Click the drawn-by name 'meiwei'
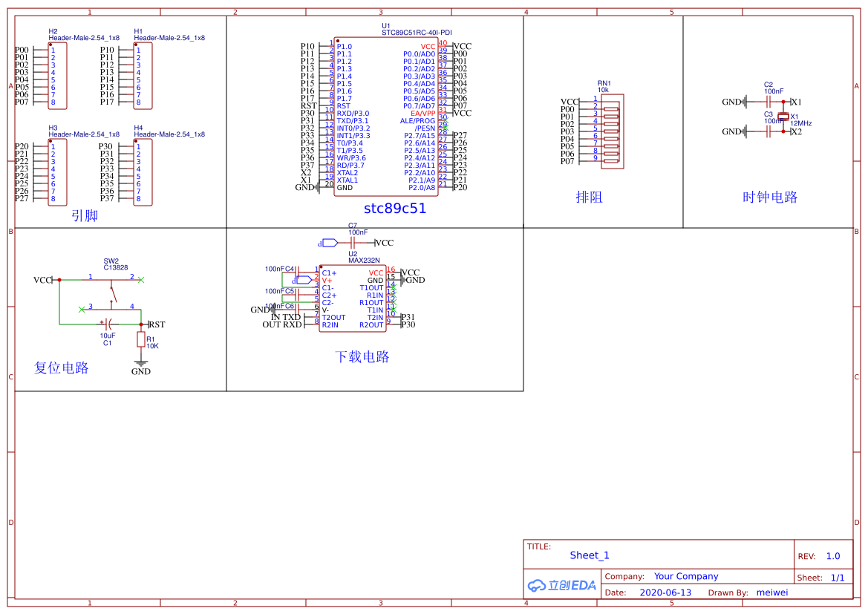868x614 pixels. pos(772,592)
